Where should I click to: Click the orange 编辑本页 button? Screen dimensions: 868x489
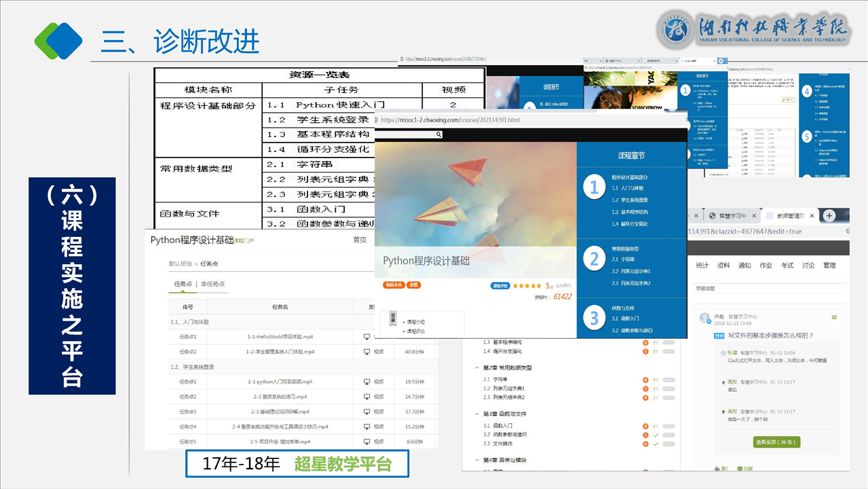coord(394,285)
